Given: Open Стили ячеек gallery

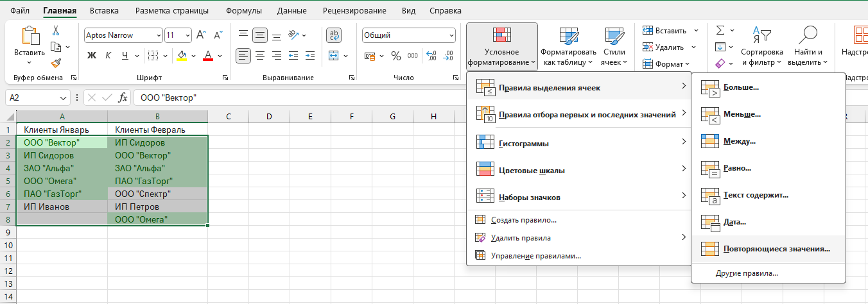Looking at the screenshot, I should (614, 47).
